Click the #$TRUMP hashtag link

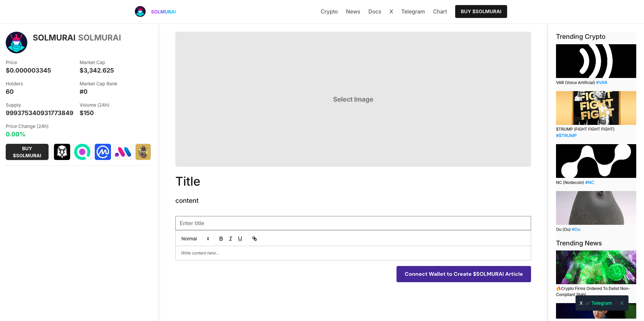click(x=566, y=136)
